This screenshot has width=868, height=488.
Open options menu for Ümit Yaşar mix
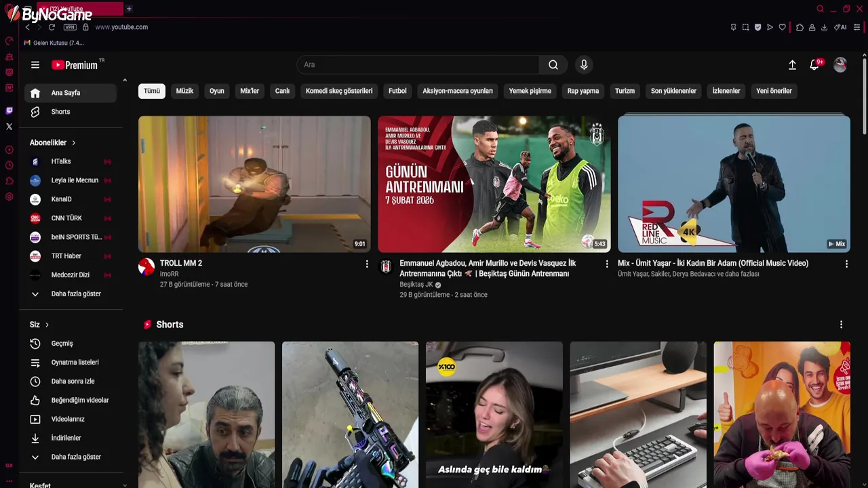click(846, 264)
